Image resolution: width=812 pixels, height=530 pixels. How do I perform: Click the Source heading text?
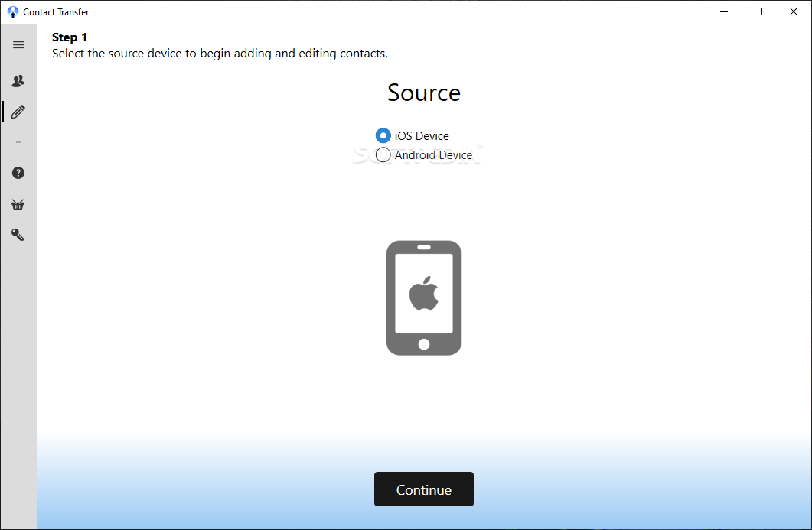point(424,93)
